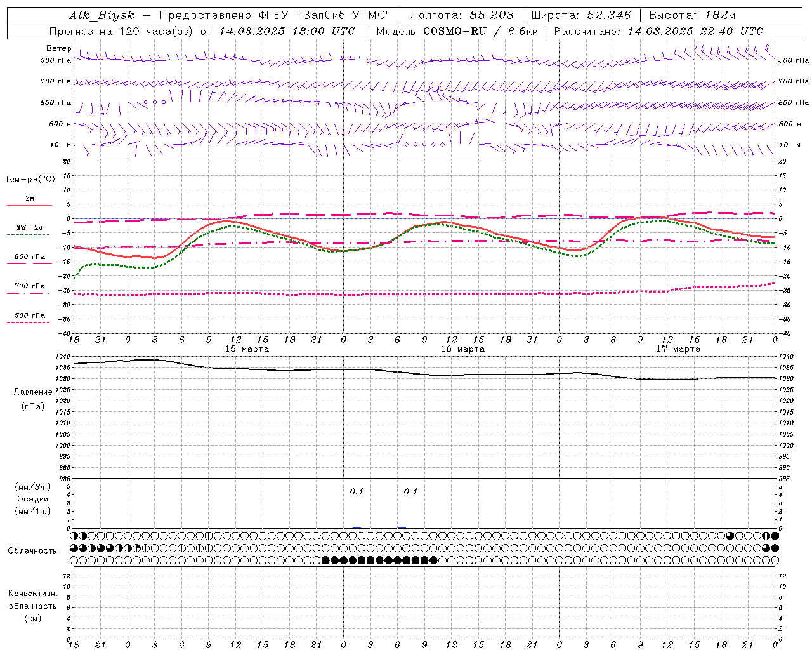Image resolution: width=812 pixels, height=650 pixels.
Task: Click the Ветер panel label
Action: 59,48
